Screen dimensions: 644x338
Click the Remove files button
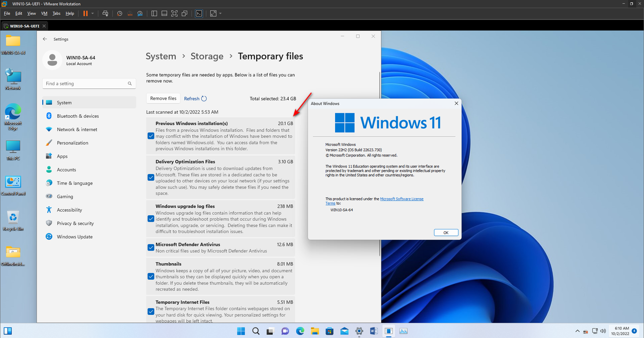(x=163, y=99)
